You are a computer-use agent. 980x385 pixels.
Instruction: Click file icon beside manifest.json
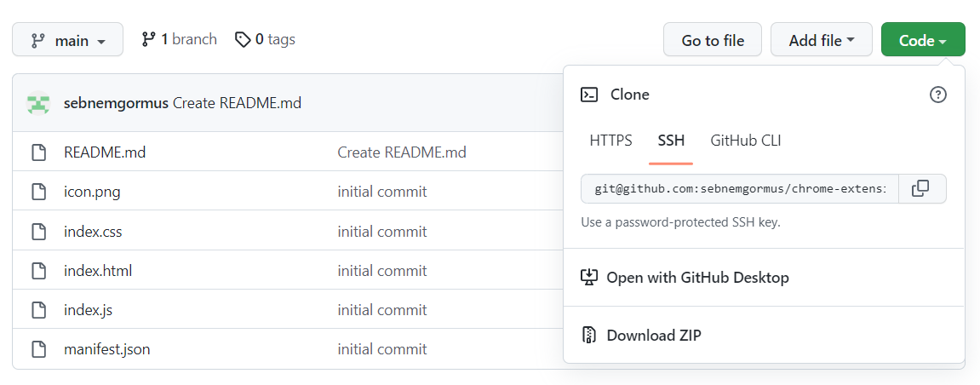click(39, 348)
